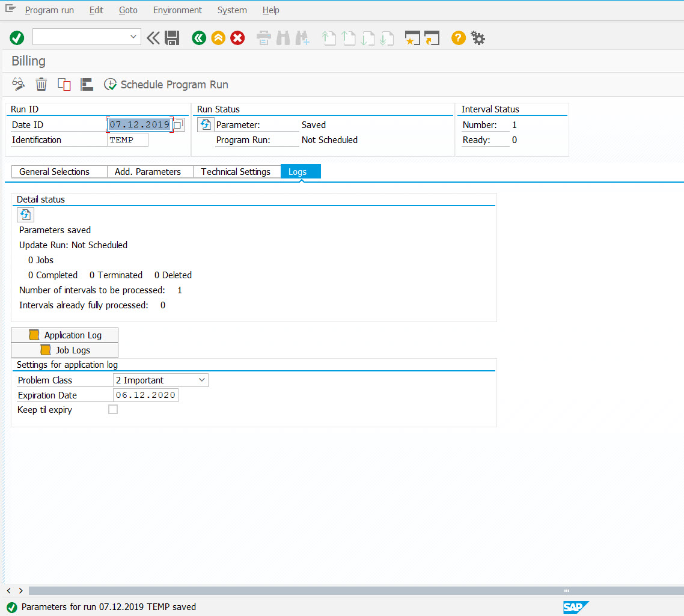This screenshot has width=684, height=616.
Task: Expand the command field dropdown arrow
Action: pos(135,37)
